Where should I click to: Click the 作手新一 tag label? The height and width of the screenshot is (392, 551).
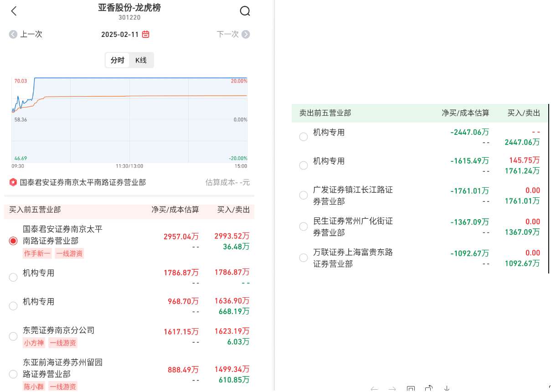(37, 253)
